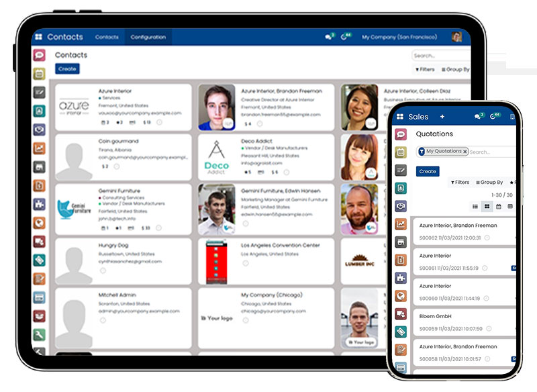Image resolution: width=537 pixels, height=392 pixels.
Task: Click Edwin Hansen's profile photo
Action: [x=217, y=209]
